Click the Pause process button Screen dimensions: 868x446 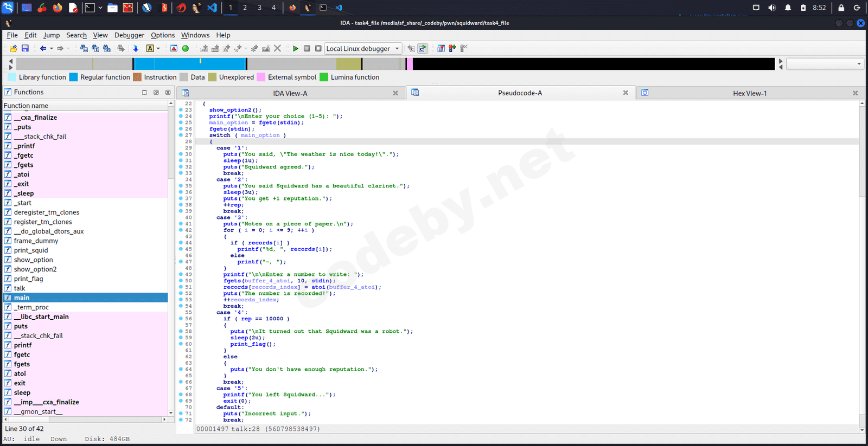307,49
